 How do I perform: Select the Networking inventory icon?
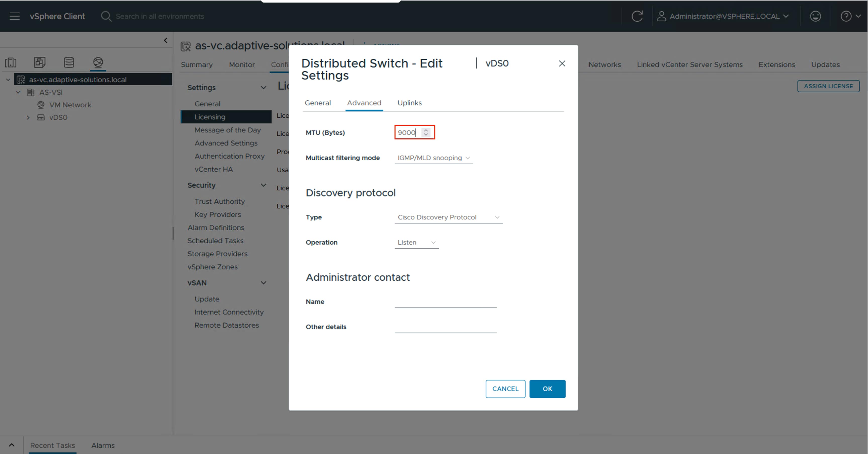98,62
